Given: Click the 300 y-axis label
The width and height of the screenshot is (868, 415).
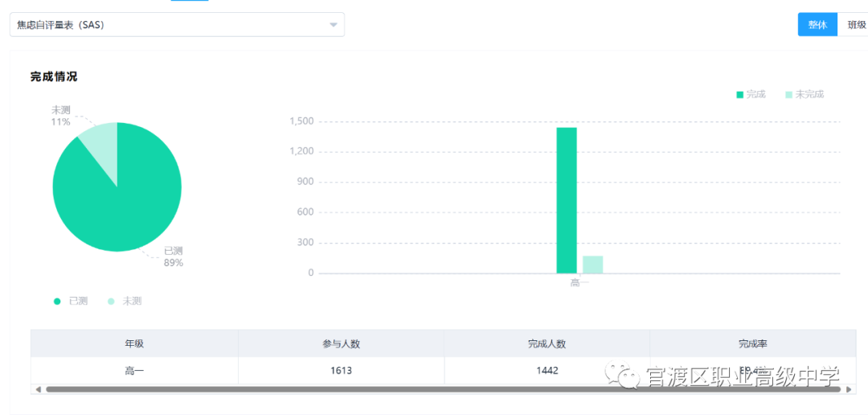Looking at the screenshot, I should [305, 243].
